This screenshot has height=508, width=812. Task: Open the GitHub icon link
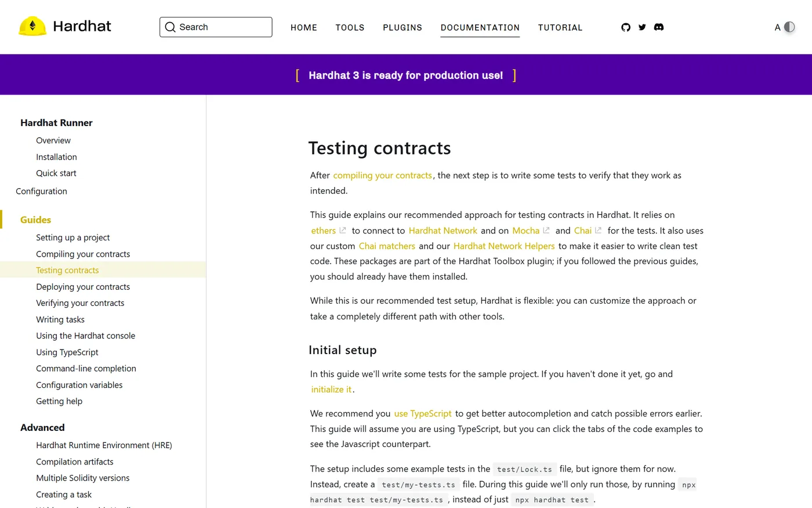pos(626,27)
